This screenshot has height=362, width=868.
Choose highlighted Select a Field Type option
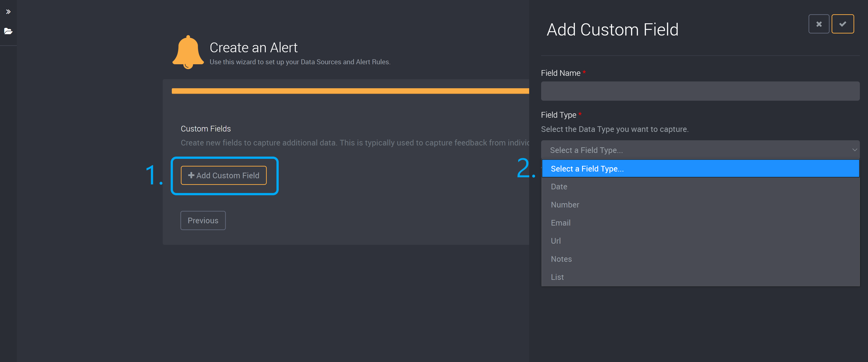[700, 169]
